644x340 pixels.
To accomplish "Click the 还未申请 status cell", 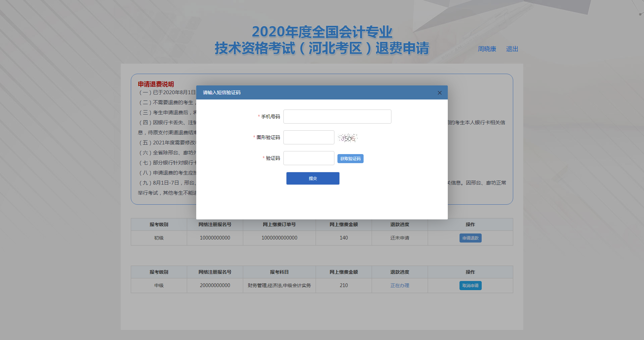I will pyautogui.click(x=399, y=238).
